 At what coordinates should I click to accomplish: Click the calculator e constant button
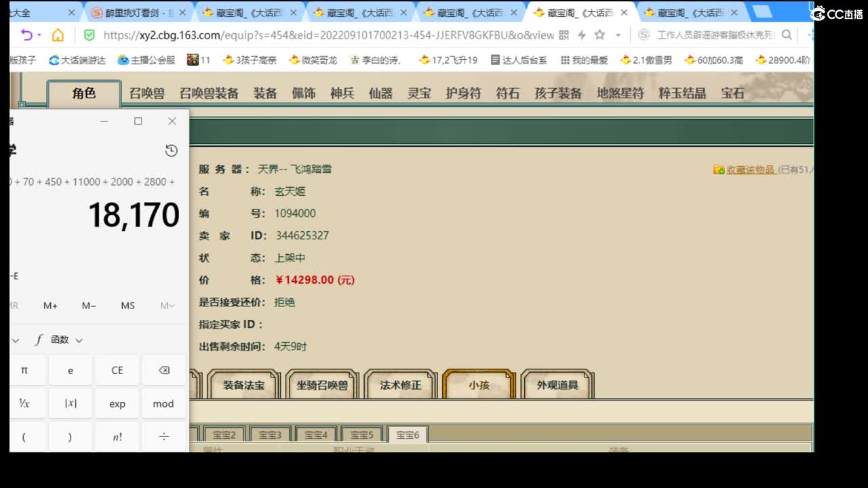[x=71, y=370]
